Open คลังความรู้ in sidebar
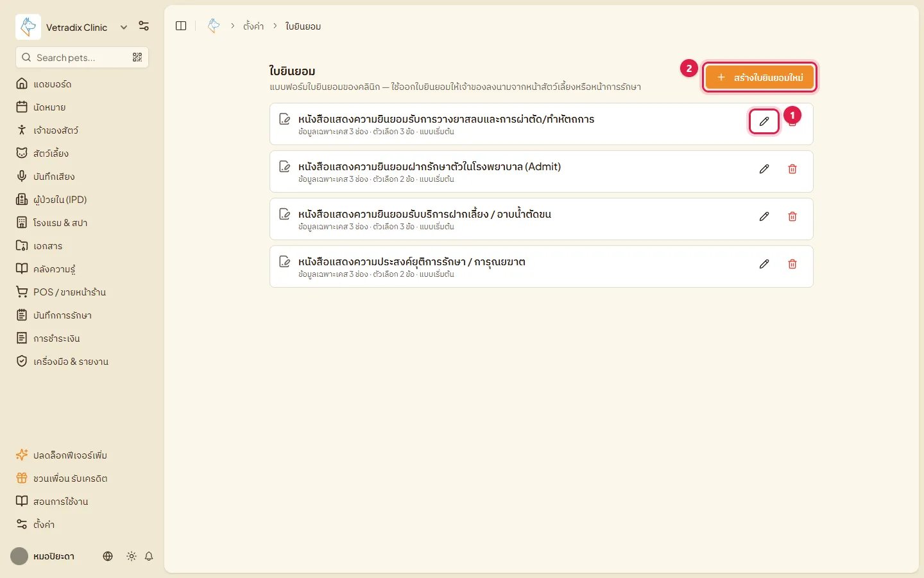The height and width of the screenshot is (578, 924). tap(82, 269)
